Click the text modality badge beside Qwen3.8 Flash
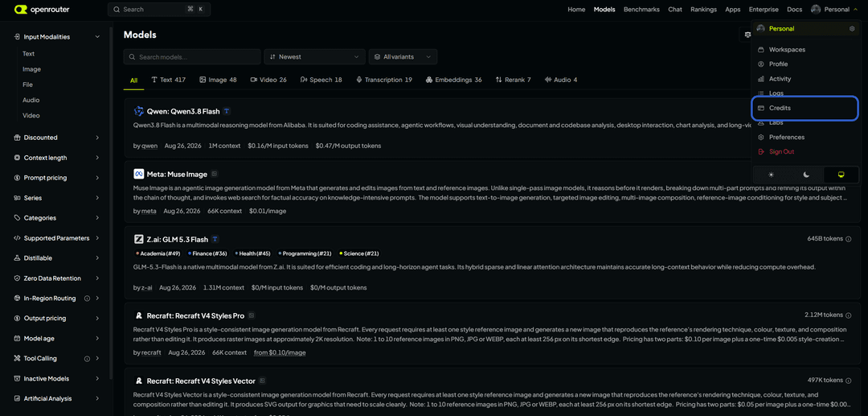 pyautogui.click(x=227, y=111)
